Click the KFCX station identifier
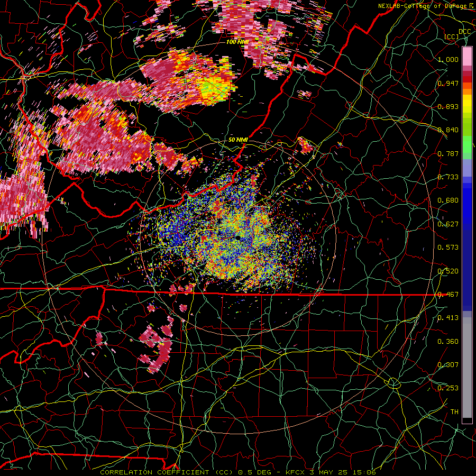The height and width of the screenshot is (476, 476). click(295, 472)
